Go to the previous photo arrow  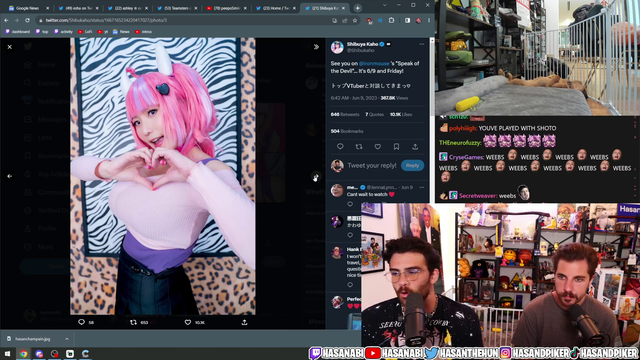[10, 176]
